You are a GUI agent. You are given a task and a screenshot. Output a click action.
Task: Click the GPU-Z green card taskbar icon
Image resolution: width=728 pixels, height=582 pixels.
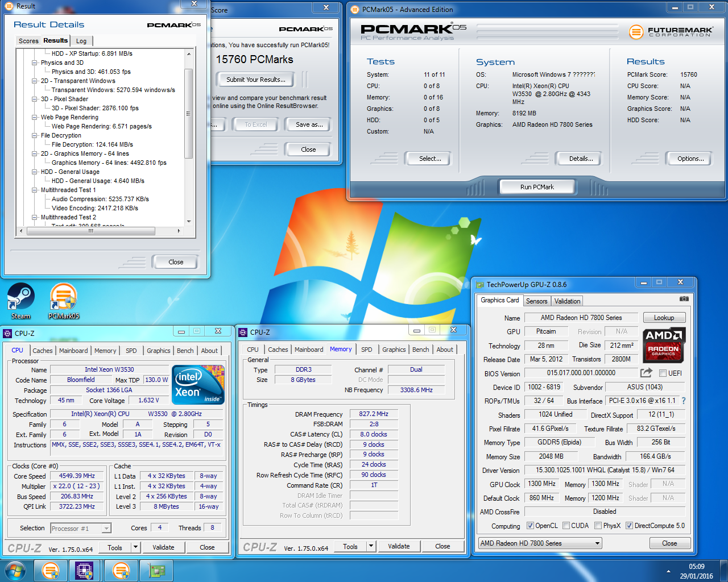coord(156,571)
